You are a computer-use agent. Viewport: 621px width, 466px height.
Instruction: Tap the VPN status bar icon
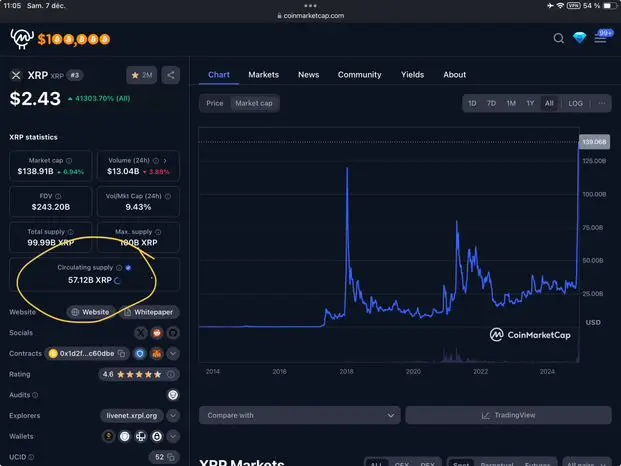coord(573,6)
